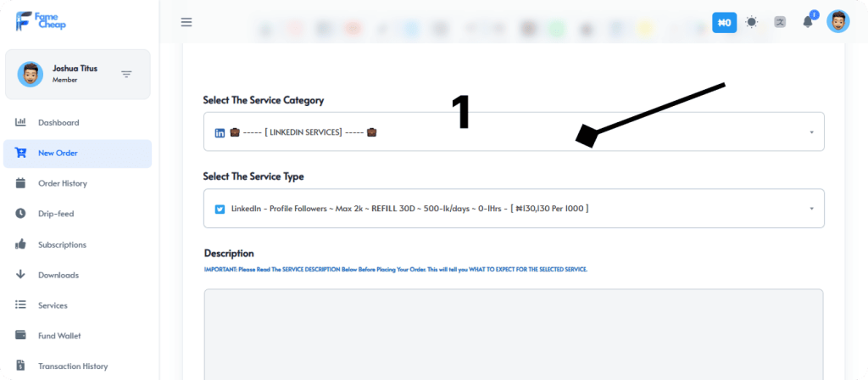Click the 'Joshua Titus' name

point(75,68)
